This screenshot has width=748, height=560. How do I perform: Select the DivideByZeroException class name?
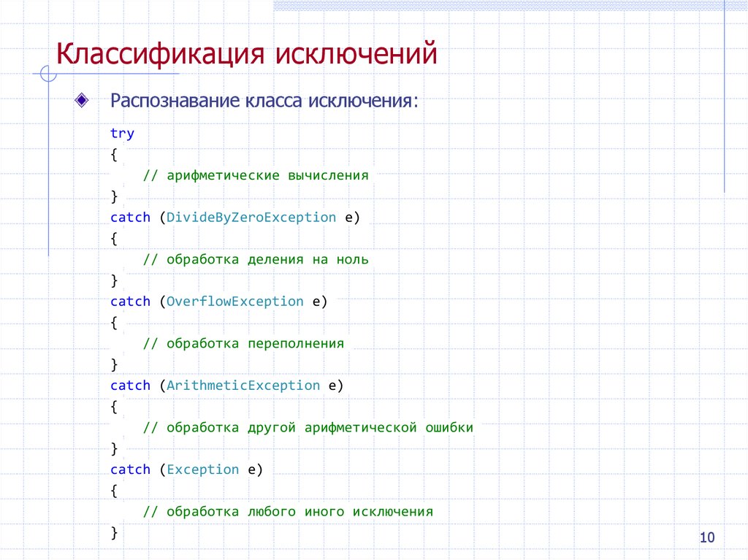pyautogui.click(x=249, y=217)
